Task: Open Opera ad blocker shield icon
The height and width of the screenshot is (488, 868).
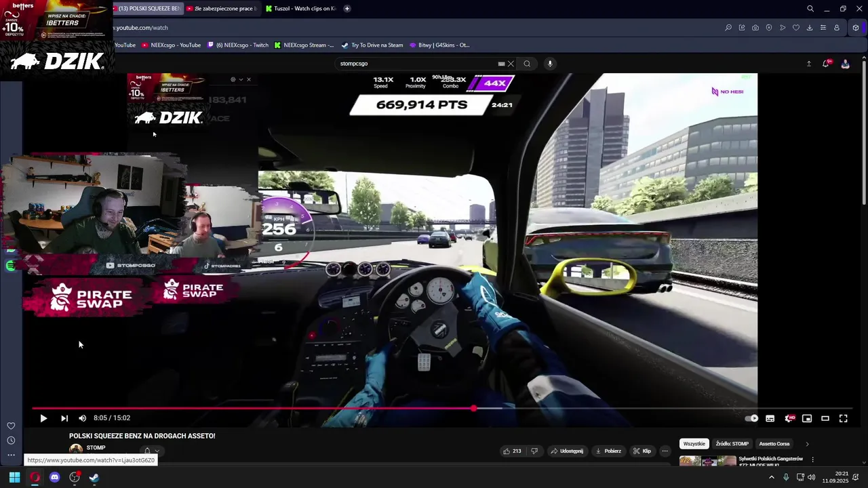Action: point(769,28)
